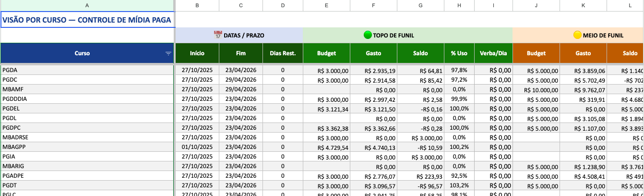
Task: Click the Budget header under Topo de Funil
Action: [326, 53]
